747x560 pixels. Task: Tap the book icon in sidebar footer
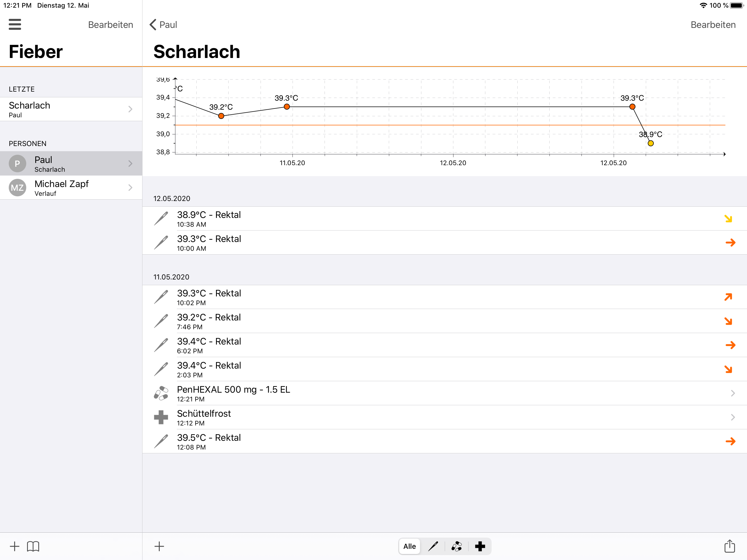[x=33, y=546]
